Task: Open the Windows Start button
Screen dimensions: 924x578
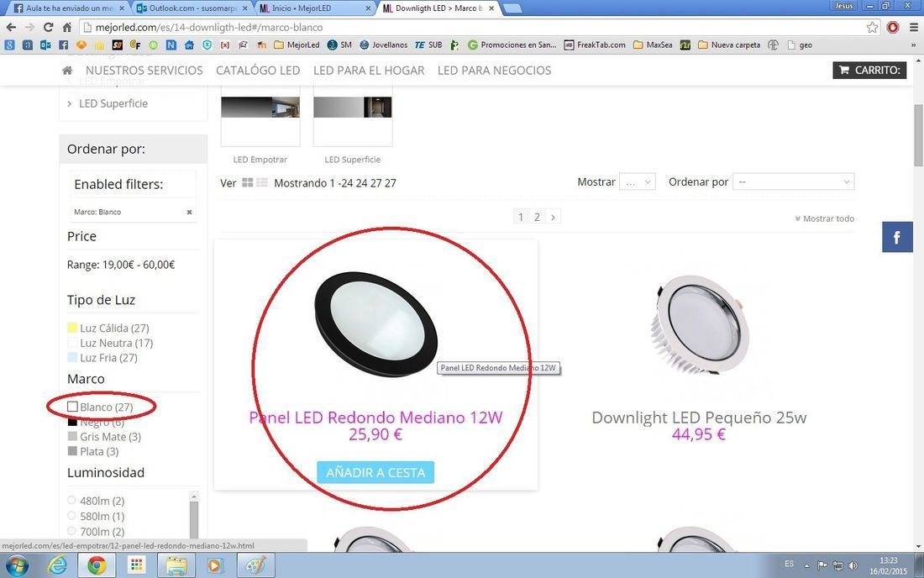Action: [x=17, y=565]
